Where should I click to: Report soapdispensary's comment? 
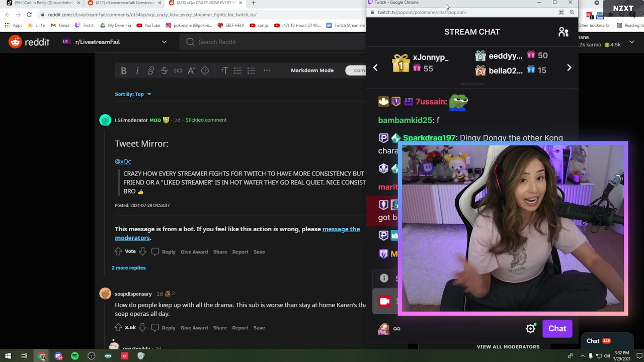pyautogui.click(x=240, y=328)
